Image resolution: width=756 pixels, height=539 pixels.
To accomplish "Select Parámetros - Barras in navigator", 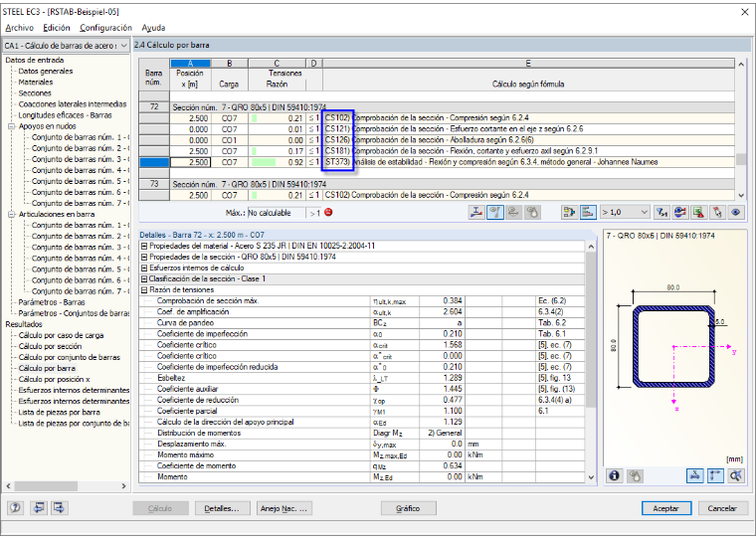I will pyautogui.click(x=52, y=302).
